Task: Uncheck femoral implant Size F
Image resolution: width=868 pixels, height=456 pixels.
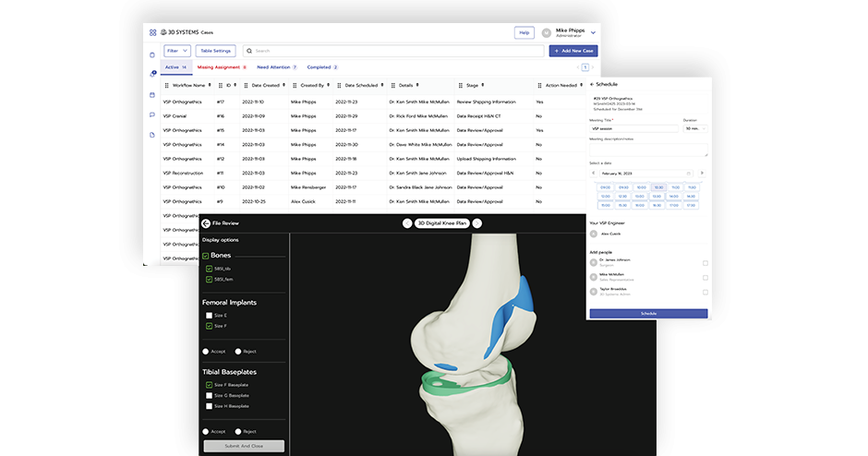Action: [x=210, y=326]
